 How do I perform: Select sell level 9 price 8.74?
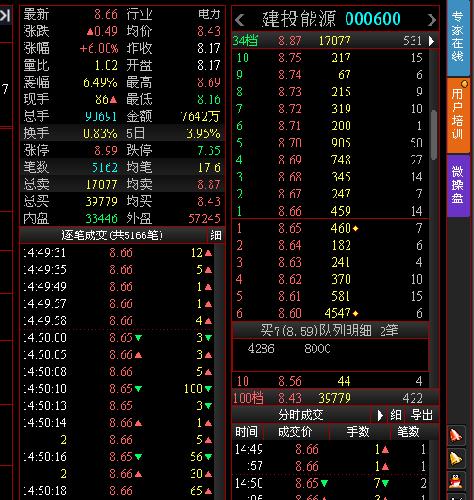click(290, 75)
